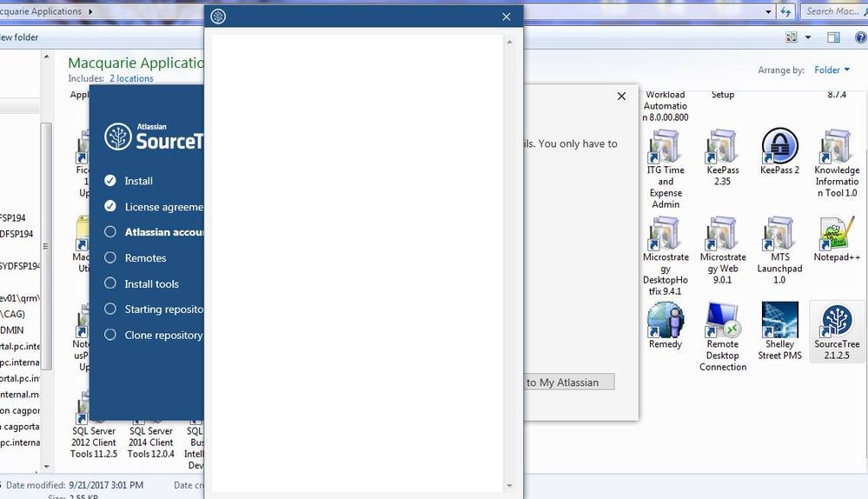Image resolution: width=868 pixels, height=499 pixels.
Task: Select the KeePass 2 padlock icon
Action: click(x=779, y=146)
